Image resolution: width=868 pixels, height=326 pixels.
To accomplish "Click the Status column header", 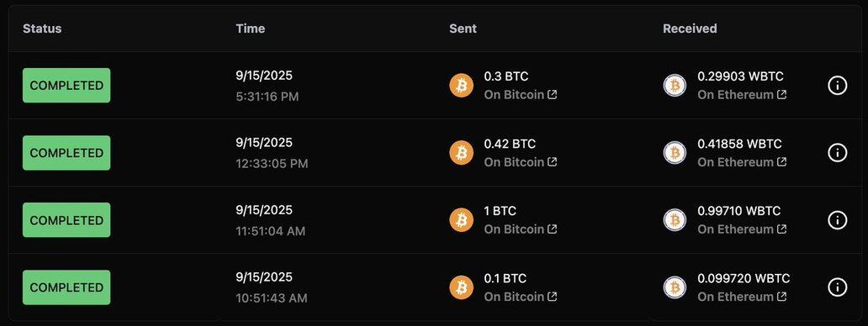I will click(42, 29).
